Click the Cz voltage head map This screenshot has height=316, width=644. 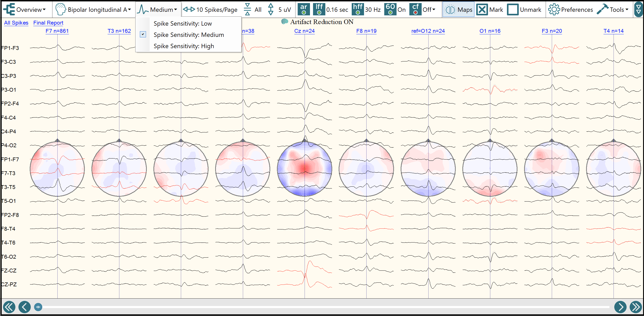[x=305, y=169]
